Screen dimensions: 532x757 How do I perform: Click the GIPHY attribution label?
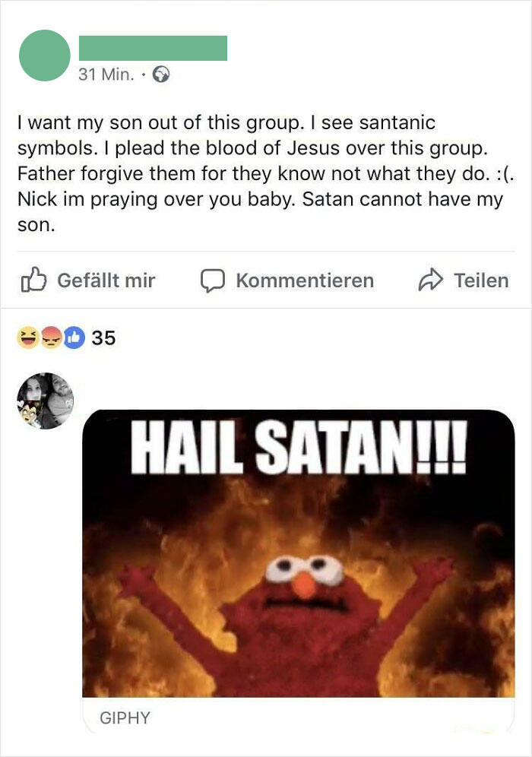[x=118, y=717]
